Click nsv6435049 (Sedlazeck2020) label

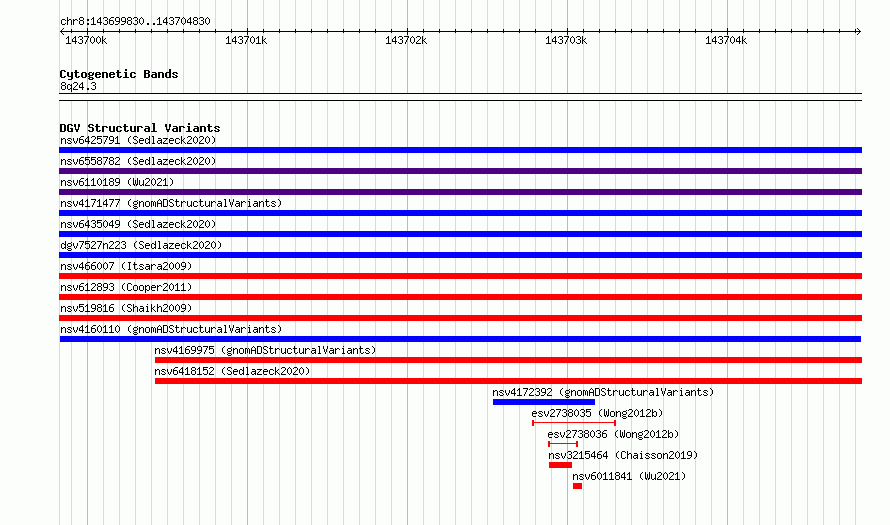click(x=138, y=224)
